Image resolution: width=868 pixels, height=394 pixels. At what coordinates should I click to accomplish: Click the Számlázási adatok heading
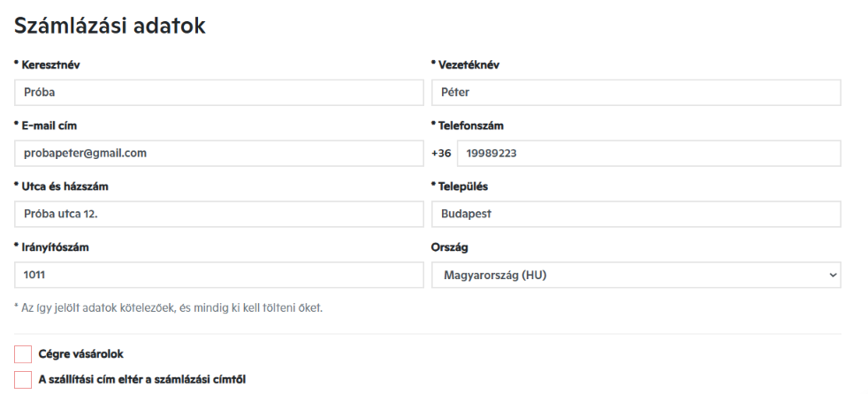[110, 26]
